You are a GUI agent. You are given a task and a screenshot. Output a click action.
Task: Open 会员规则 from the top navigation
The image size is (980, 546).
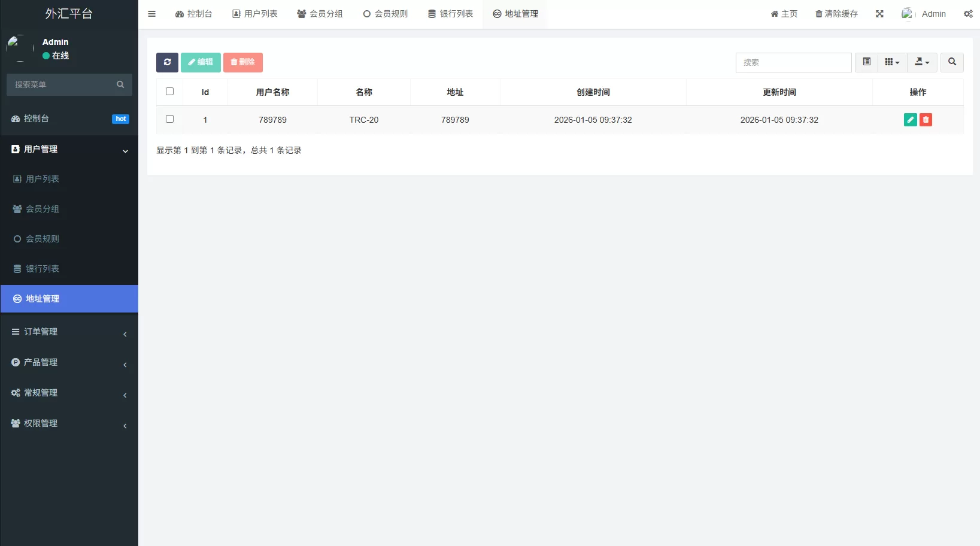tap(385, 13)
